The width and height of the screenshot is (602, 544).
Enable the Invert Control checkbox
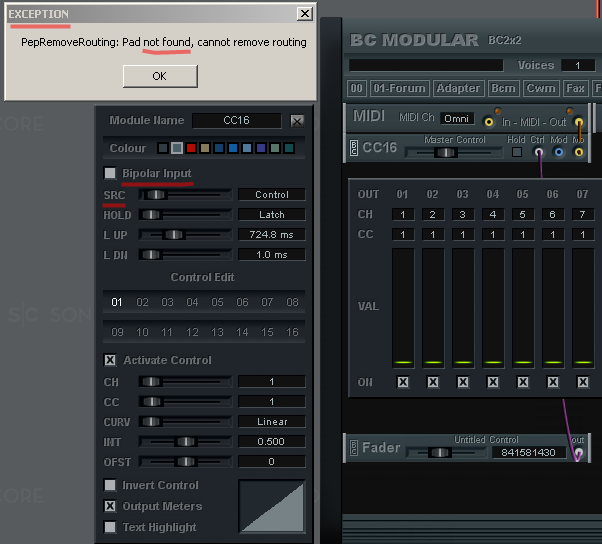(x=110, y=485)
